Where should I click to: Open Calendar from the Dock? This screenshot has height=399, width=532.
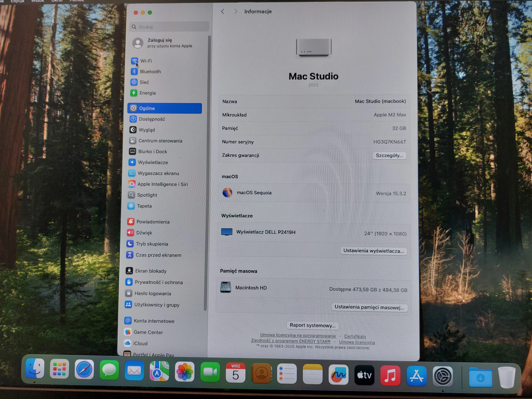(x=236, y=373)
